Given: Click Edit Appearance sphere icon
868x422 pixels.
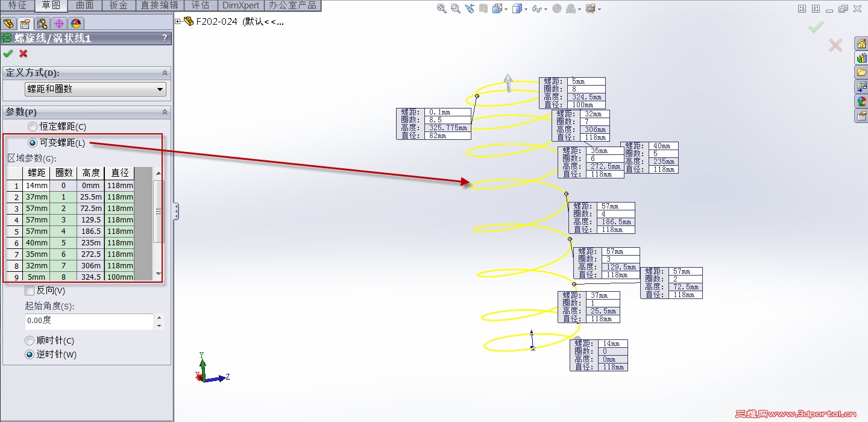Looking at the screenshot, I should [x=556, y=8].
